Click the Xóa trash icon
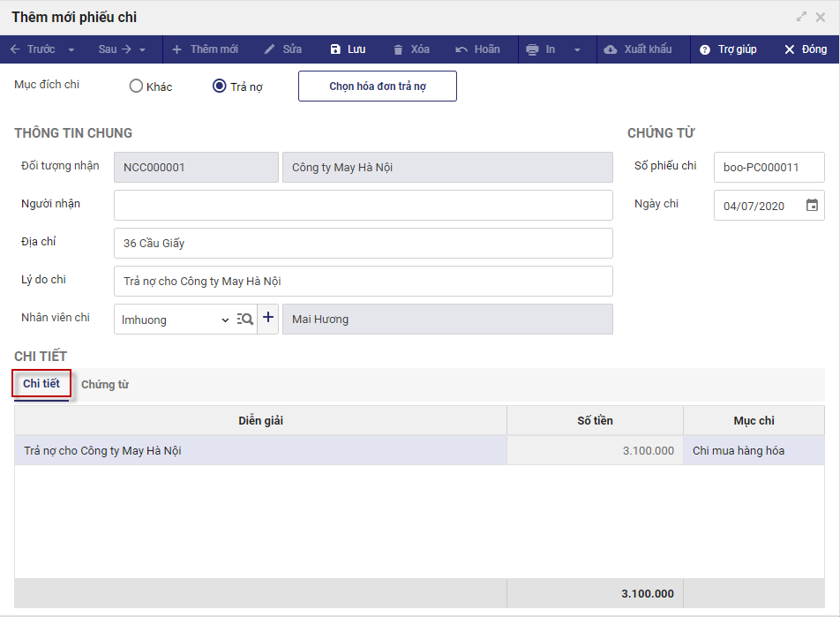This screenshot has width=840, height=617. tap(398, 49)
